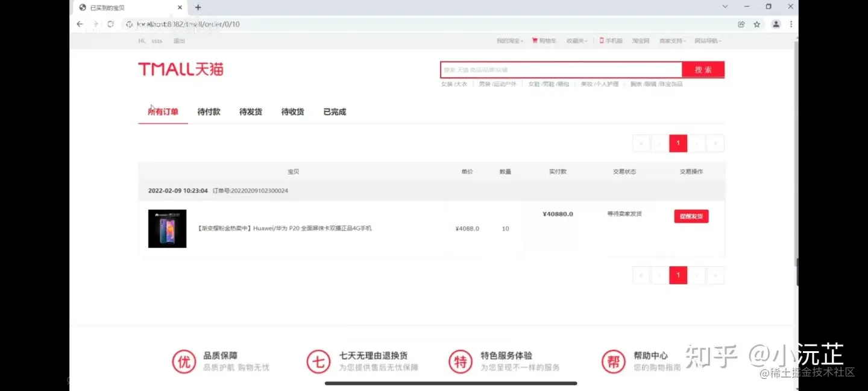The height and width of the screenshot is (391, 868).
Task: Click the 美妆 /个人护理 search suggestion
Action: (x=600, y=84)
